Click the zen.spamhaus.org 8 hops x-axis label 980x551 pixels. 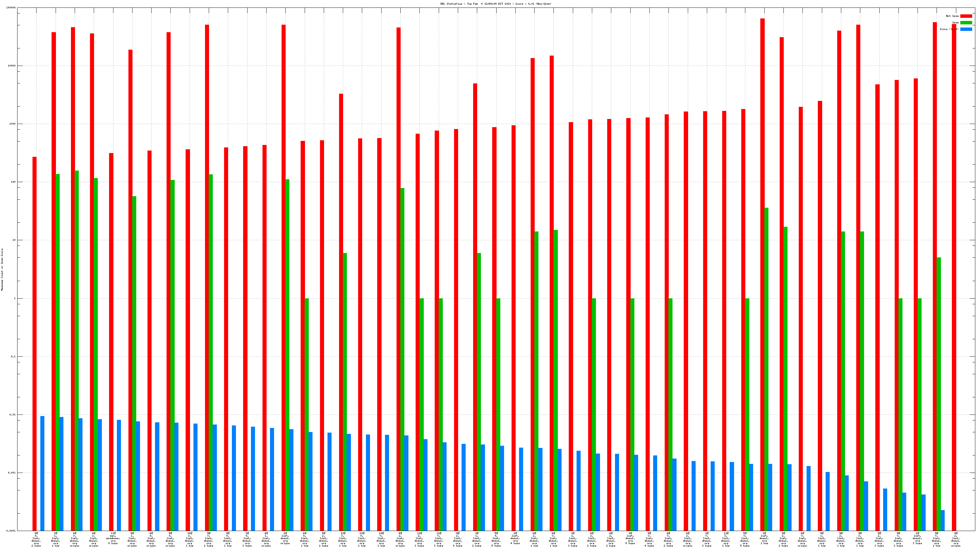pos(113,538)
